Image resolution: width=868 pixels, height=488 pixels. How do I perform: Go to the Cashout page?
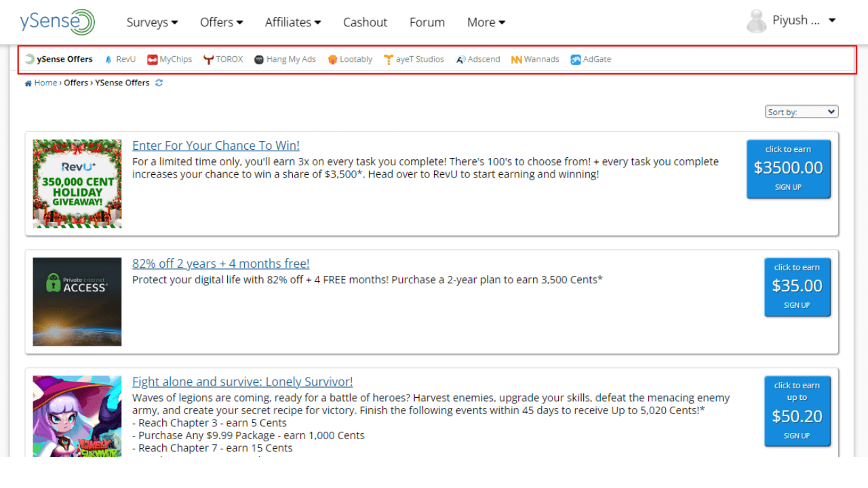[x=365, y=22]
